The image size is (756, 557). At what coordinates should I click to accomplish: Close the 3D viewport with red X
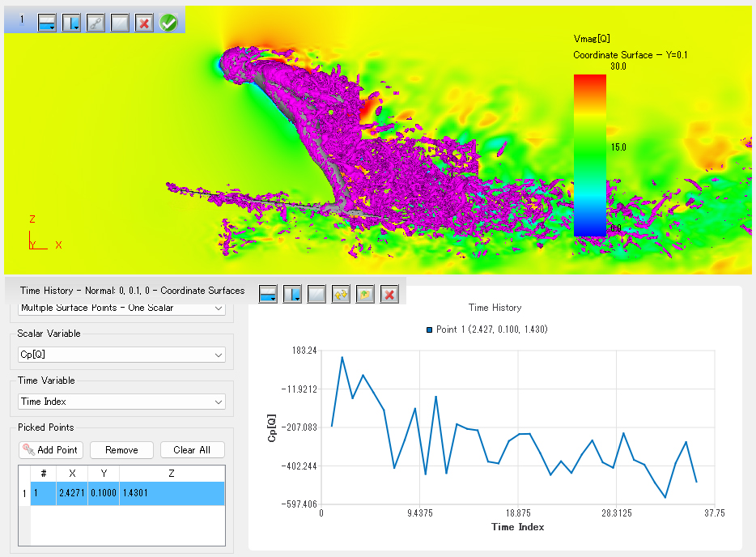click(x=144, y=23)
